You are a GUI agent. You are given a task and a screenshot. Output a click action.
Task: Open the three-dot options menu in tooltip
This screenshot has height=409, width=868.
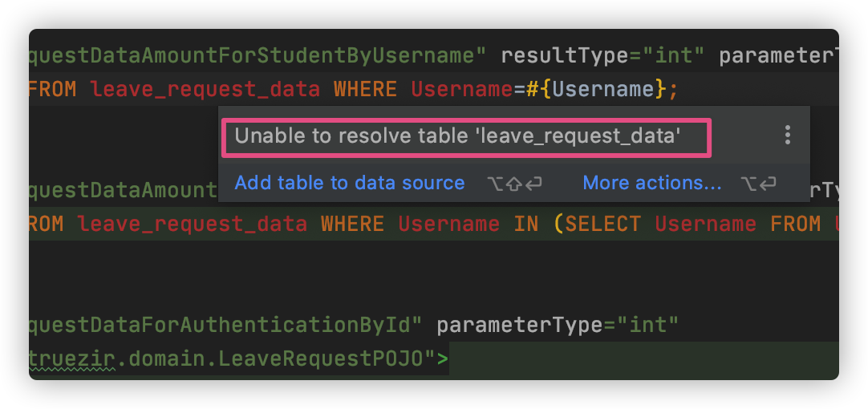pyautogui.click(x=788, y=136)
